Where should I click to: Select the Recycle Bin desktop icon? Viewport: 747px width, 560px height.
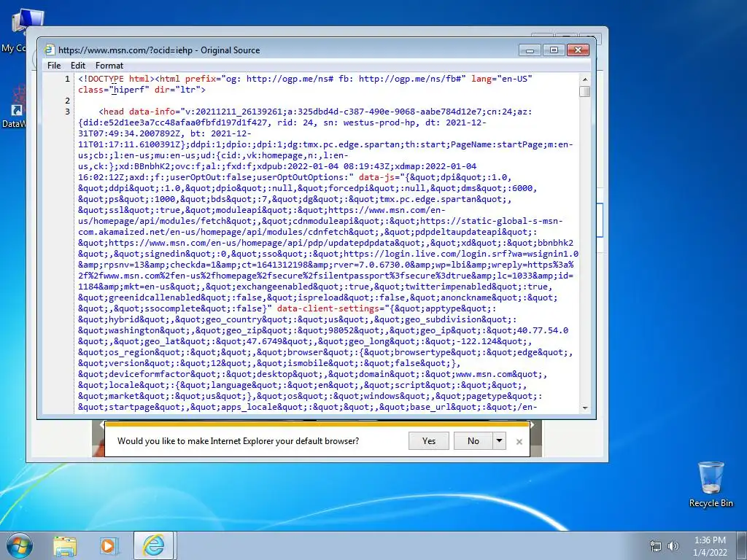tap(711, 484)
